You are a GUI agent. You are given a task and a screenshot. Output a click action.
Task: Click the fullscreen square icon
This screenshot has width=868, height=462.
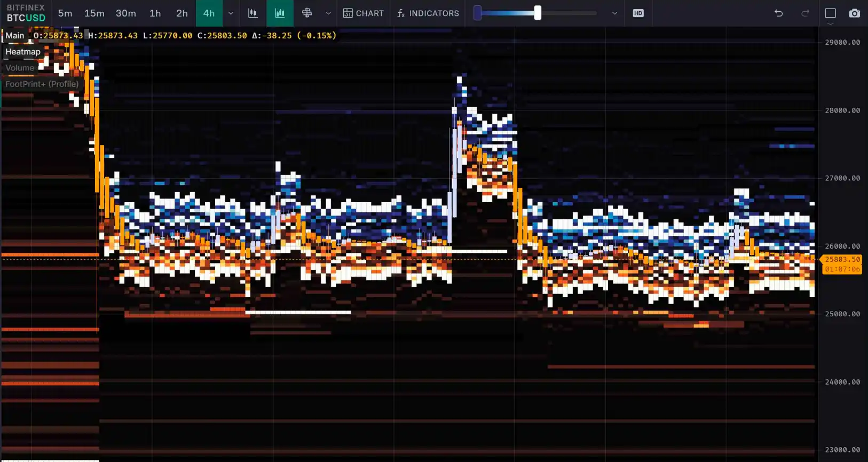click(x=830, y=13)
